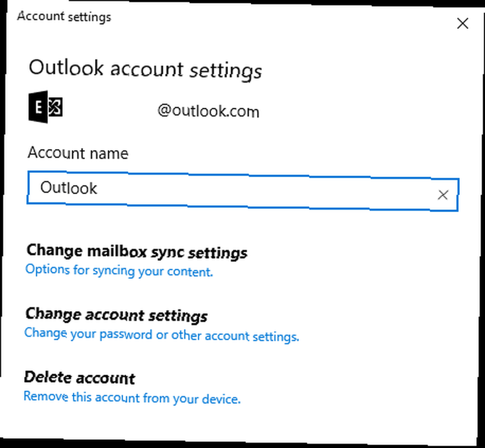
Task: Focus the Account name input containing Outlook
Action: click(243, 191)
